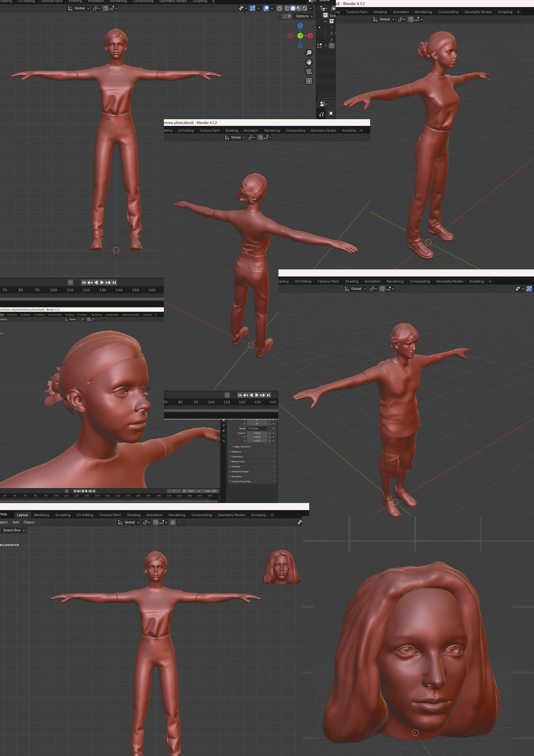Toggle the camera view gizmo icon
Image resolution: width=534 pixels, height=756 pixels.
309,72
